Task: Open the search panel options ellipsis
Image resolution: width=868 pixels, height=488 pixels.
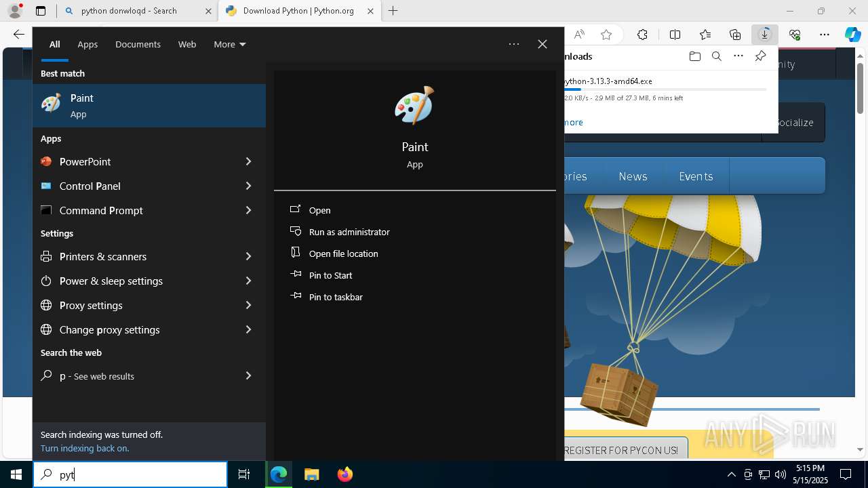Action: tap(514, 44)
